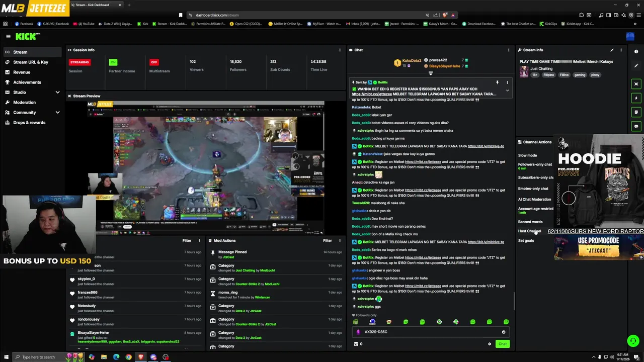Open pinned message three-dot menu

tap(507, 82)
